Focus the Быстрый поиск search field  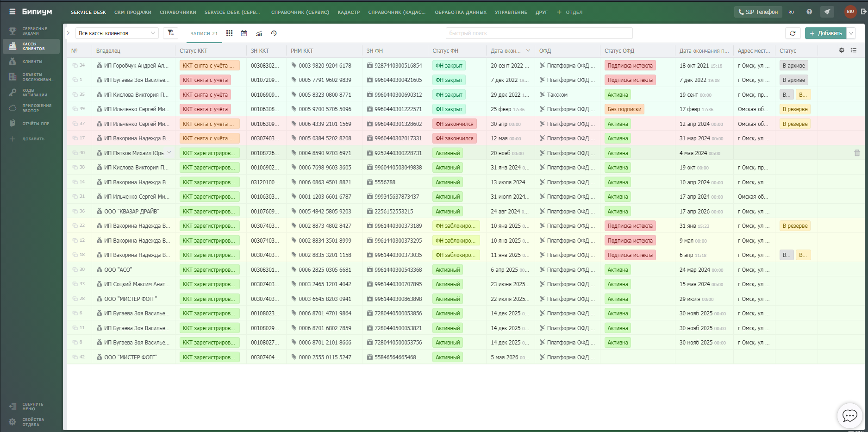click(539, 33)
